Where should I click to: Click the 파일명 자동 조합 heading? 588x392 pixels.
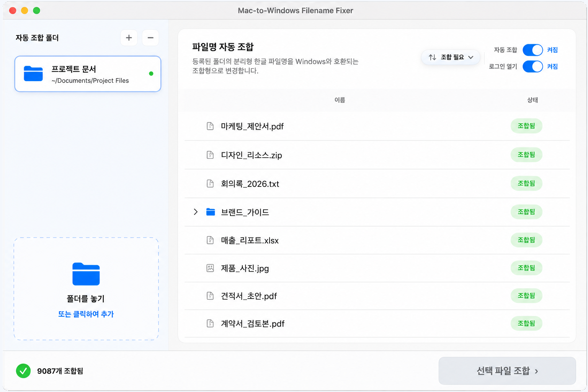[223, 47]
